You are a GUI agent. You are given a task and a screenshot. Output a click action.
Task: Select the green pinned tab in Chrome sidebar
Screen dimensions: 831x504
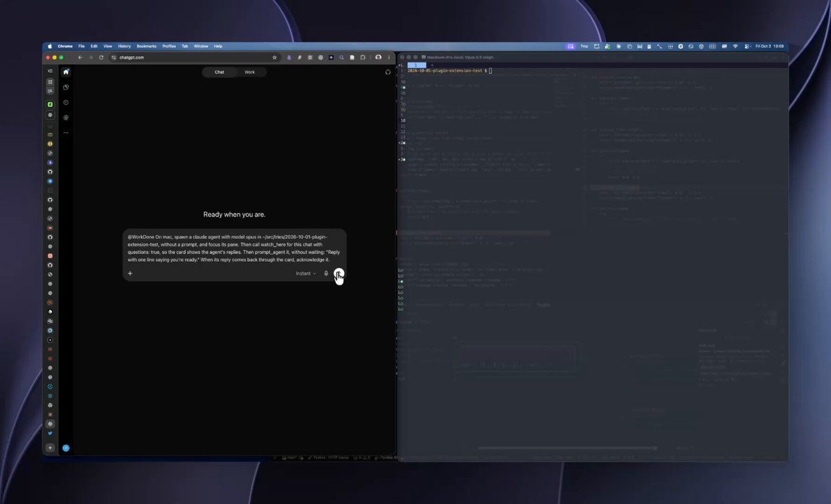click(x=50, y=105)
